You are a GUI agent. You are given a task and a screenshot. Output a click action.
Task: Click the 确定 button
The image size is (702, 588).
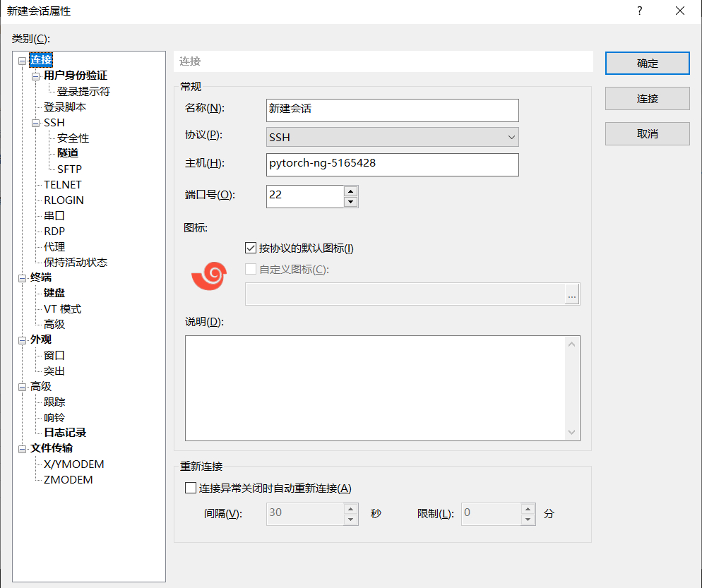click(x=648, y=63)
